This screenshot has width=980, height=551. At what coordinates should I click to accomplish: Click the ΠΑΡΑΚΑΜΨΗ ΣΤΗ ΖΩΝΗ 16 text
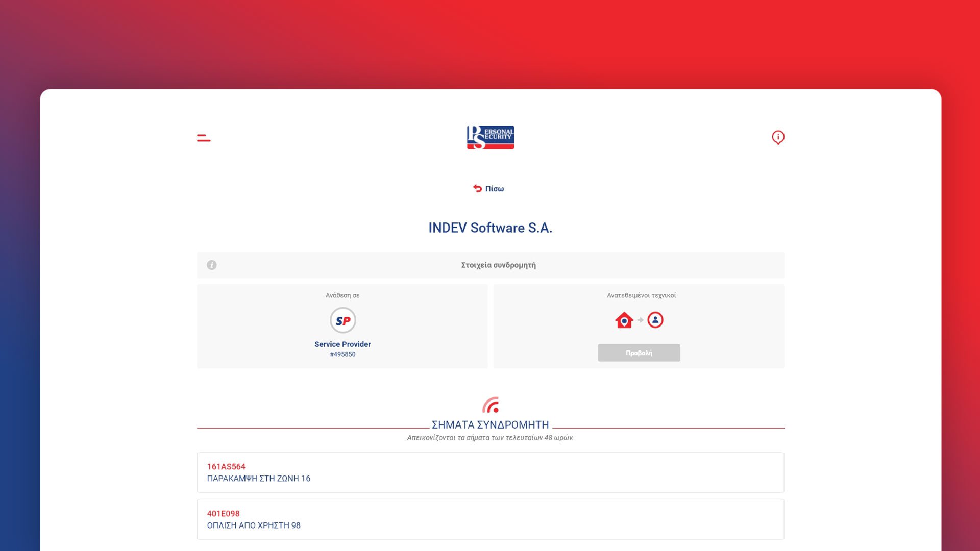point(259,479)
